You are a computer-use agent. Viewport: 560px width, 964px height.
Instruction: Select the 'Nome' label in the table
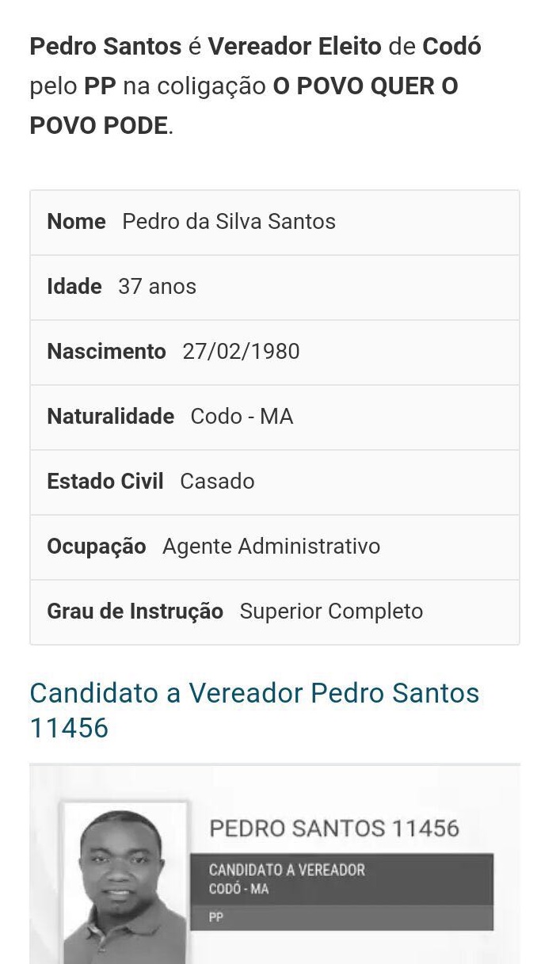[x=76, y=222]
